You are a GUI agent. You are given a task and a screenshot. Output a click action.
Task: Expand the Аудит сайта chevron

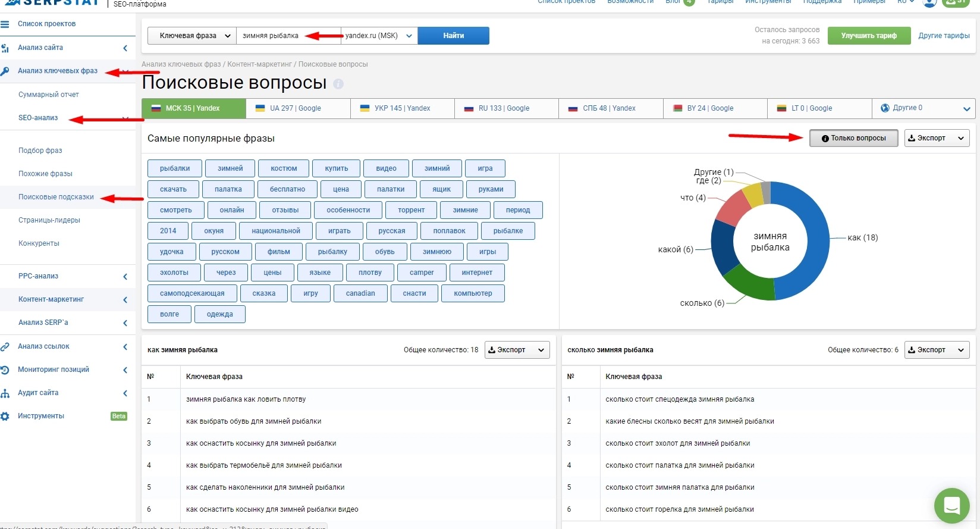point(125,393)
